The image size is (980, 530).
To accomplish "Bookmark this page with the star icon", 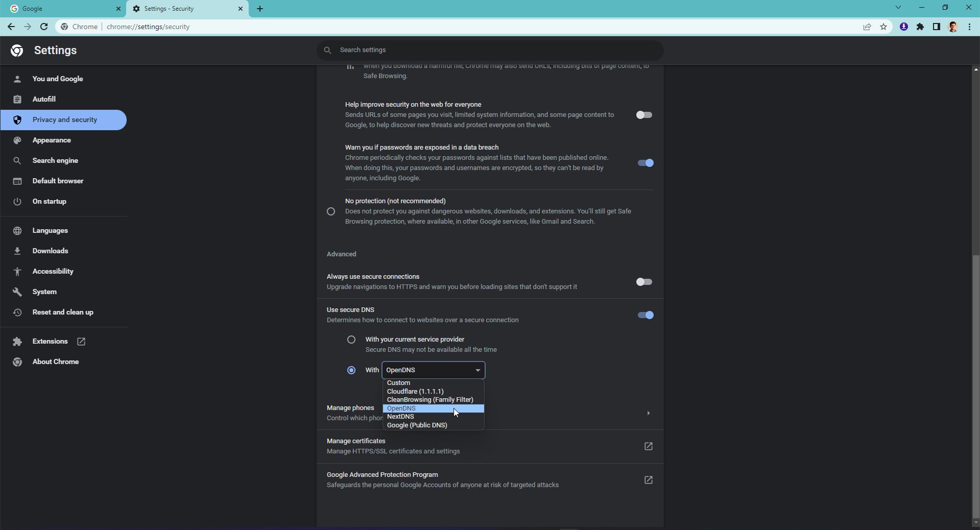I will point(883,27).
